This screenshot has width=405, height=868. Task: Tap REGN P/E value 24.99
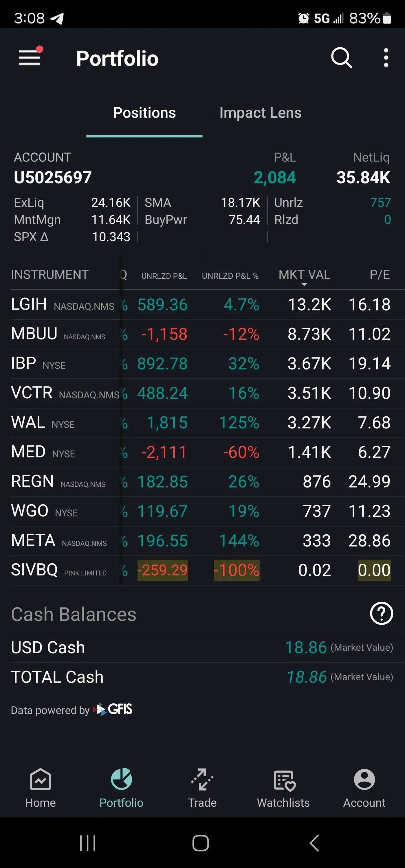[x=369, y=482]
